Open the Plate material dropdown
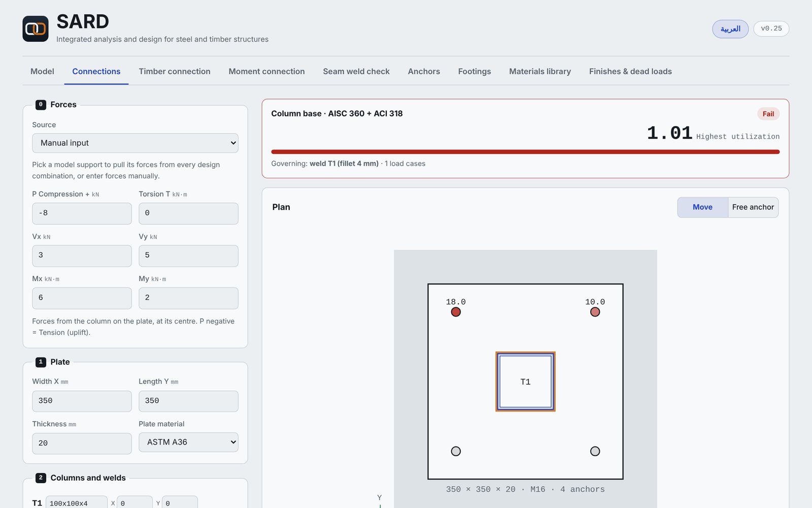Viewport: 812px width, 508px height. tap(188, 442)
